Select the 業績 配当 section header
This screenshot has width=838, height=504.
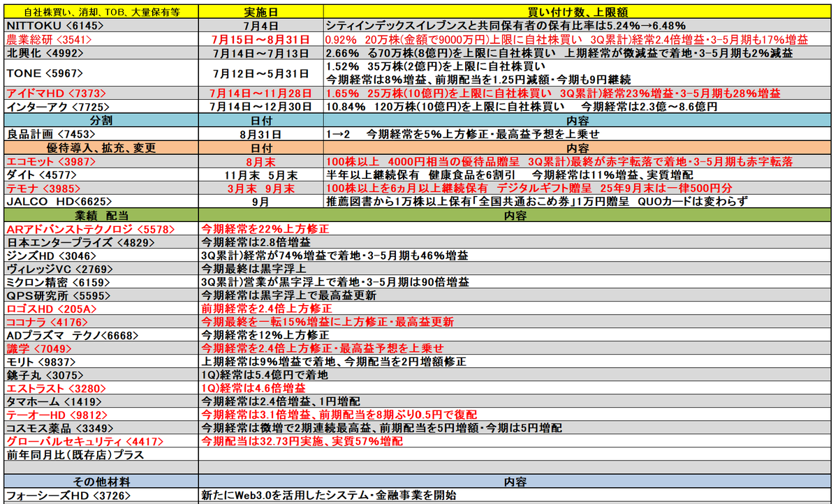101,216
